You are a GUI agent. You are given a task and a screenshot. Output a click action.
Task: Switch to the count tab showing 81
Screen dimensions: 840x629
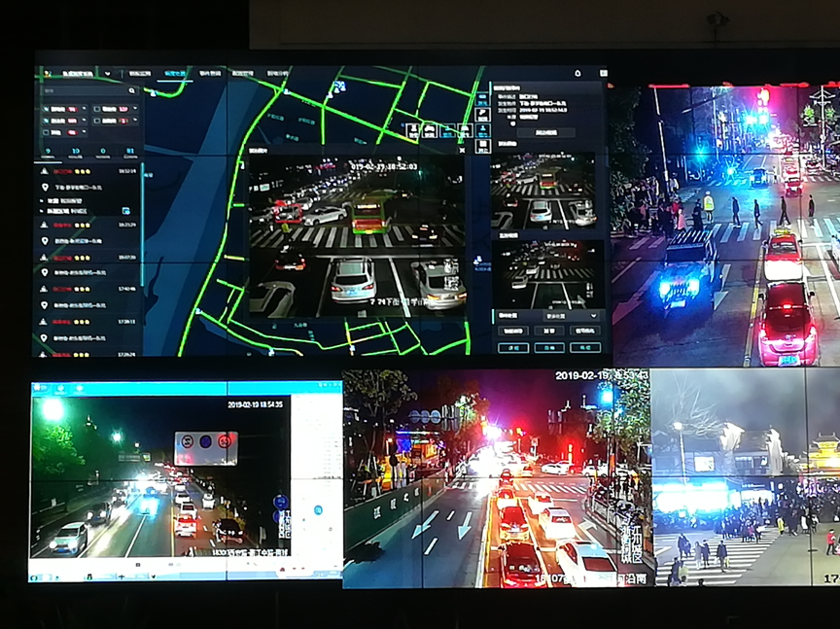pyautogui.click(x=129, y=152)
